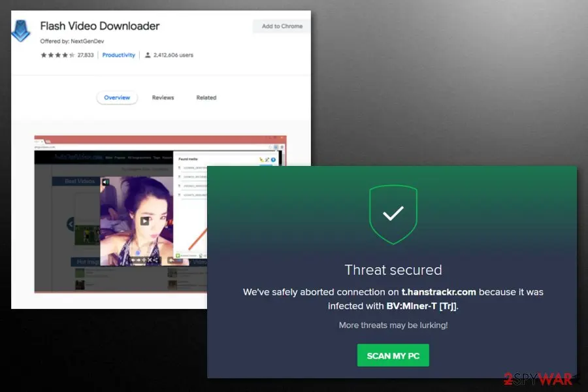Click the 27,833 ratings count

(x=86, y=55)
